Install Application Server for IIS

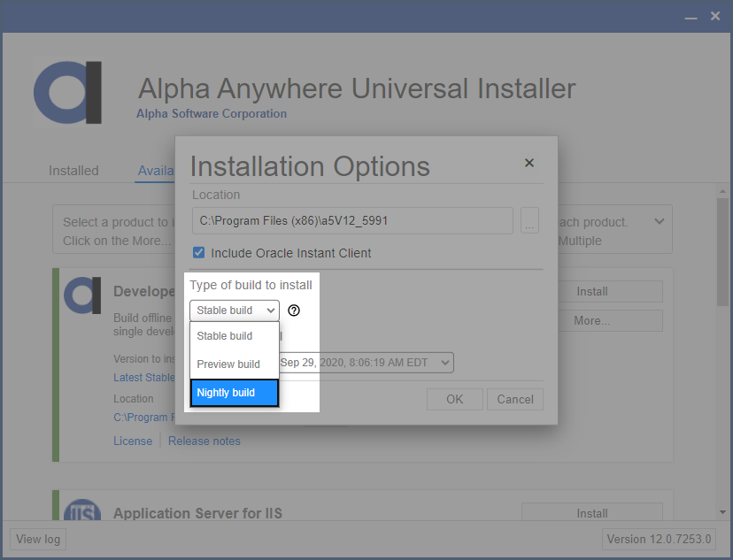point(592,512)
